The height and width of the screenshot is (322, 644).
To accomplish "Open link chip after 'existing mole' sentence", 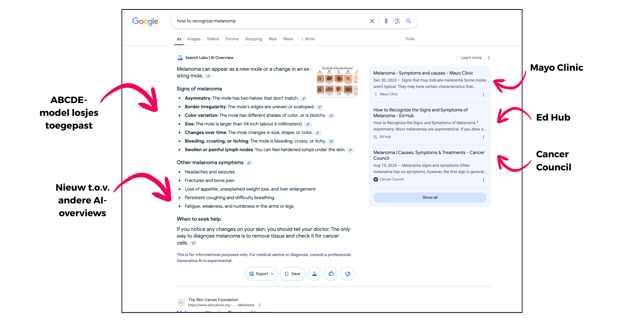I will (208, 76).
